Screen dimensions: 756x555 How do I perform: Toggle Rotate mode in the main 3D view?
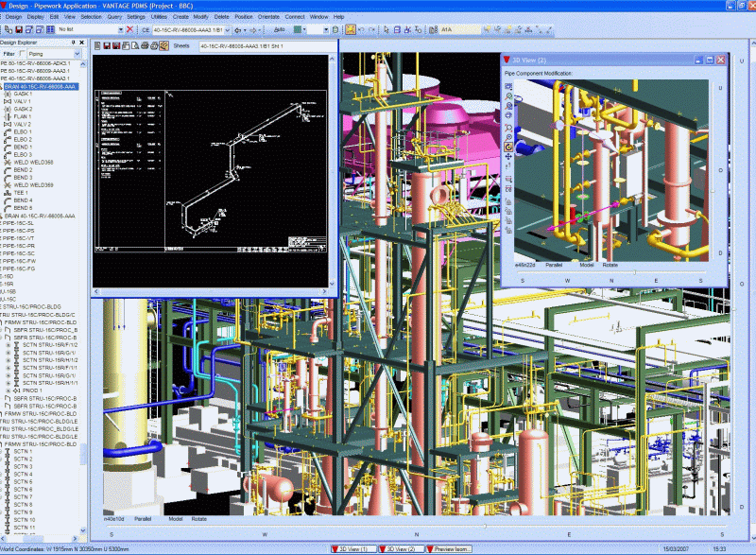(x=199, y=519)
